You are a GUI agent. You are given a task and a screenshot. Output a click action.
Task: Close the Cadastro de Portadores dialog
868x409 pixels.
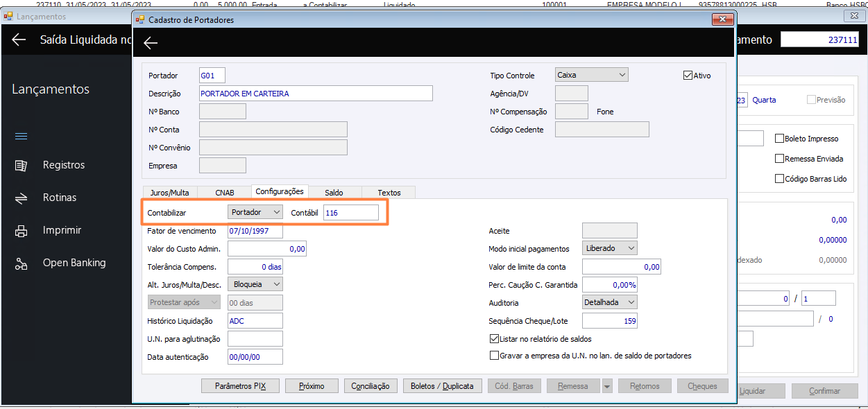tap(722, 19)
